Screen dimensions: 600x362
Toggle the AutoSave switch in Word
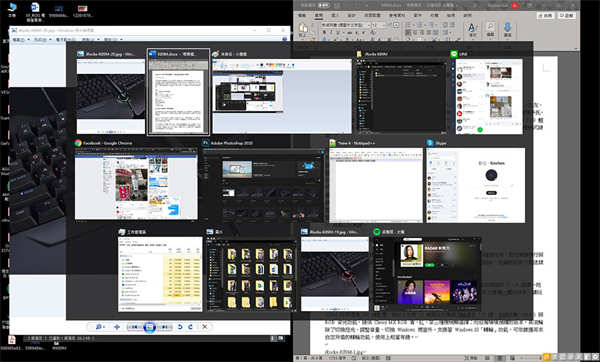click(x=324, y=5)
